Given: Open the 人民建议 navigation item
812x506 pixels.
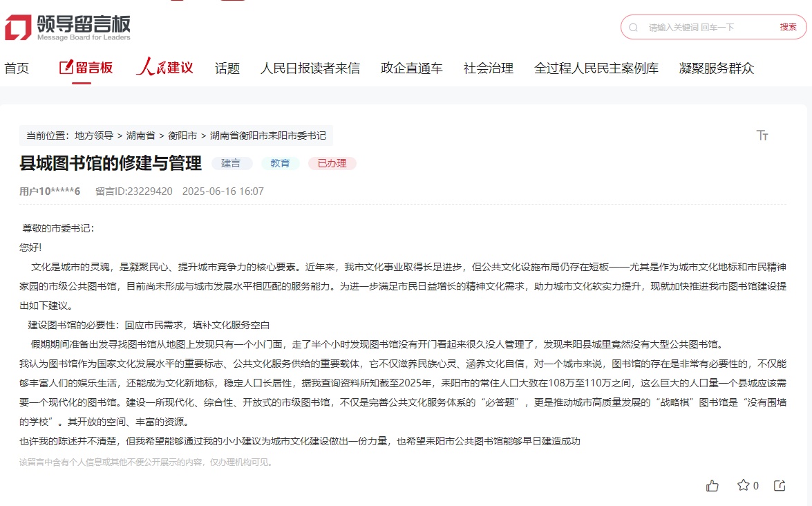Looking at the screenshot, I should [164, 68].
